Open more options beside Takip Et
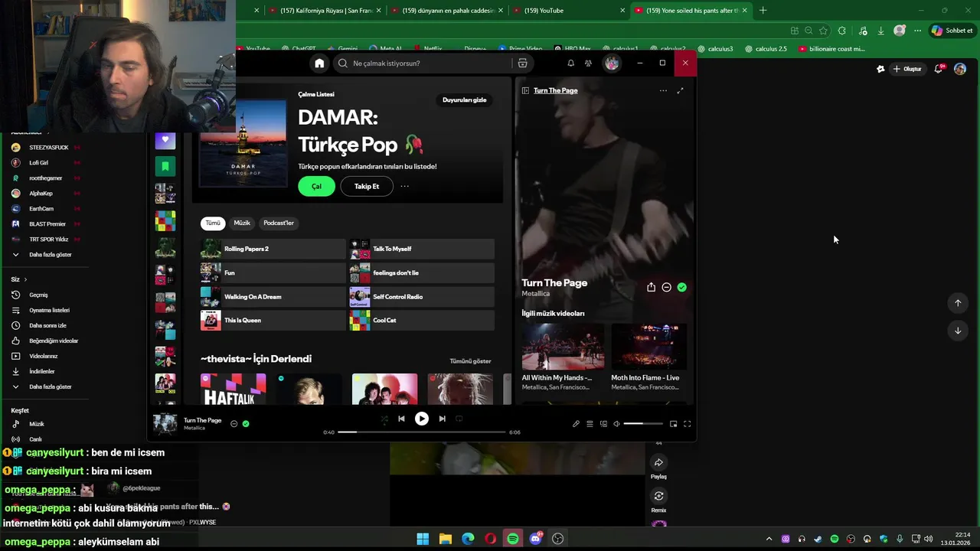 pyautogui.click(x=404, y=186)
